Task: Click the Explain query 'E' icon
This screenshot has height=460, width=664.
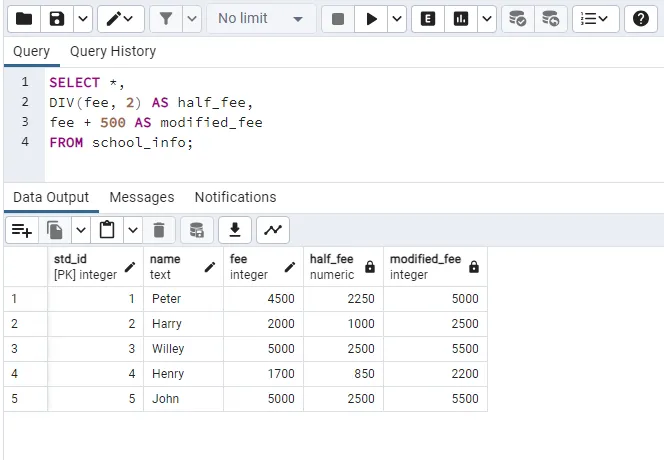Action: point(428,19)
